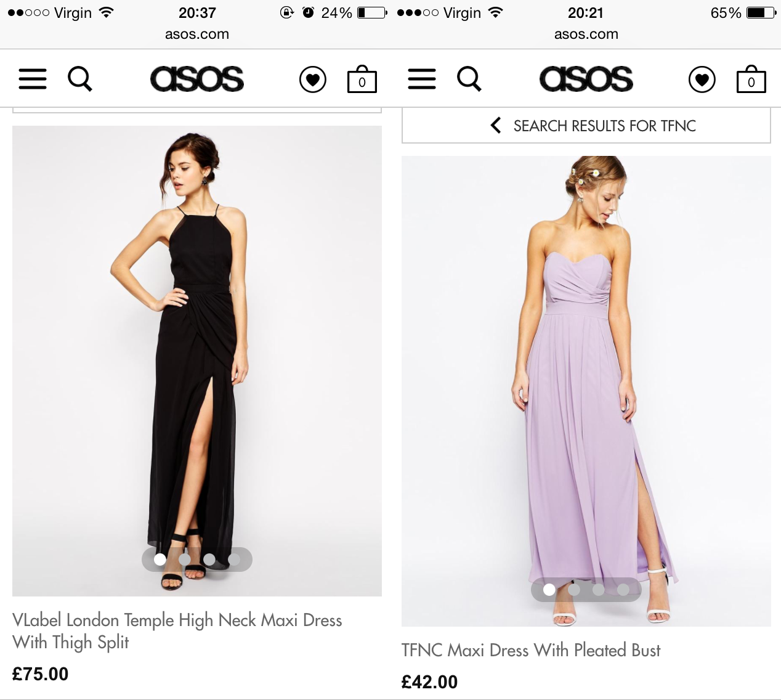781x700 pixels.
Task: Select third image dot on the black dress
Action: [209, 559]
